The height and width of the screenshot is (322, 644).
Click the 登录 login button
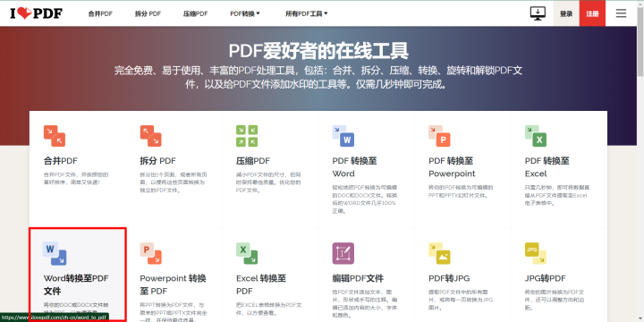(x=566, y=13)
